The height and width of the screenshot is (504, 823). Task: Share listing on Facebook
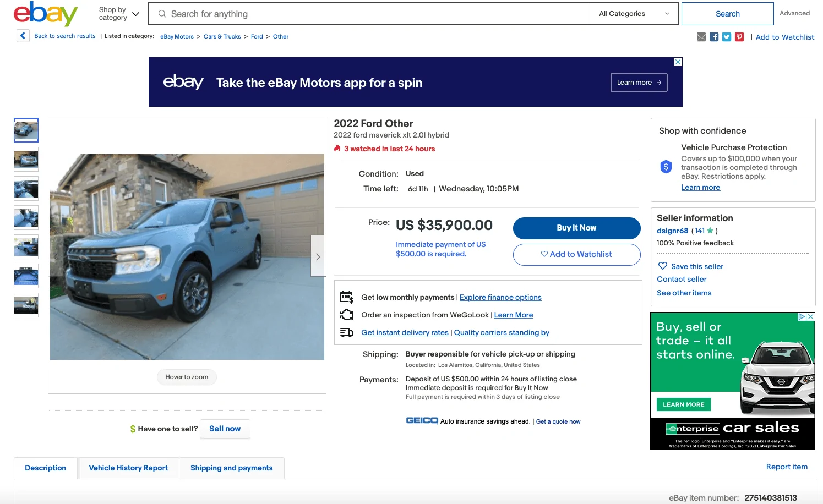[x=714, y=37]
